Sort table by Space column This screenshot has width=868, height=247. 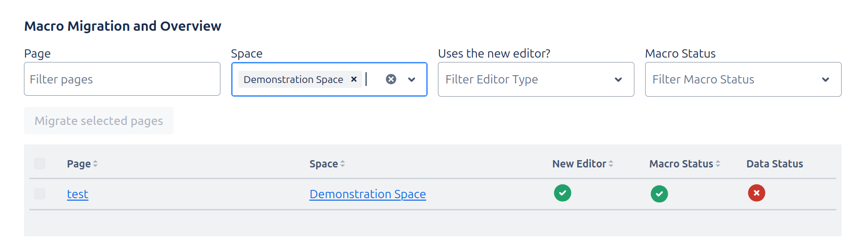[x=327, y=164]
